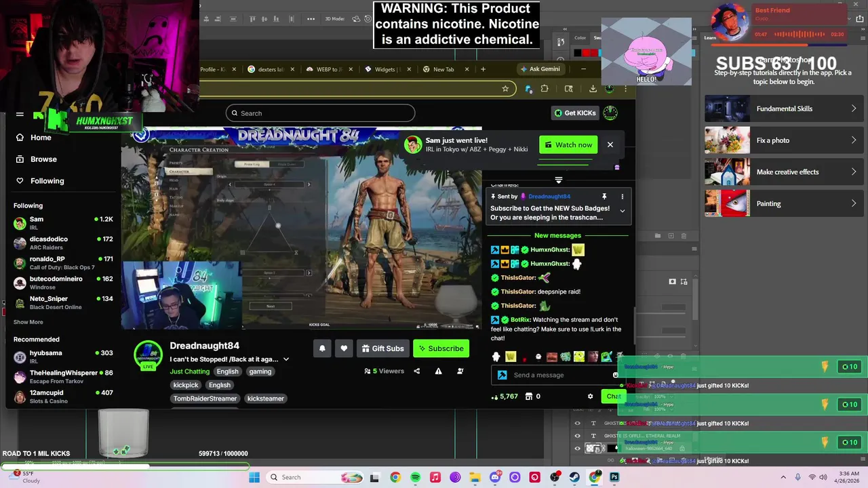Open pinned message options menu

pyautogui.click(x=622, y=197)
